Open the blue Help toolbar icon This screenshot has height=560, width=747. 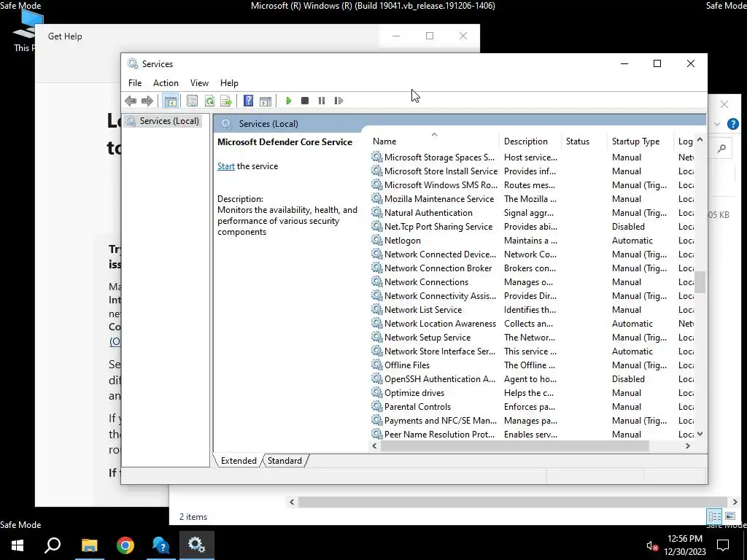(x=248, y=101)
